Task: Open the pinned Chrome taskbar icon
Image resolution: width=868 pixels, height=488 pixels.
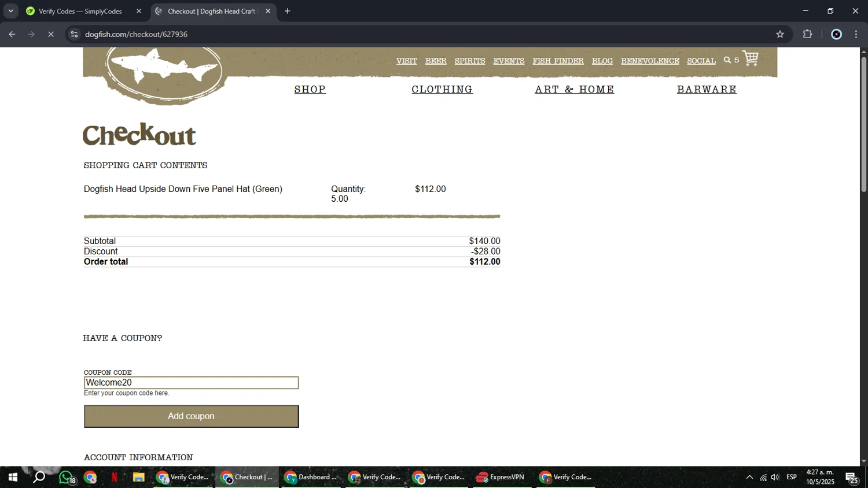Action: click(90, 478)
